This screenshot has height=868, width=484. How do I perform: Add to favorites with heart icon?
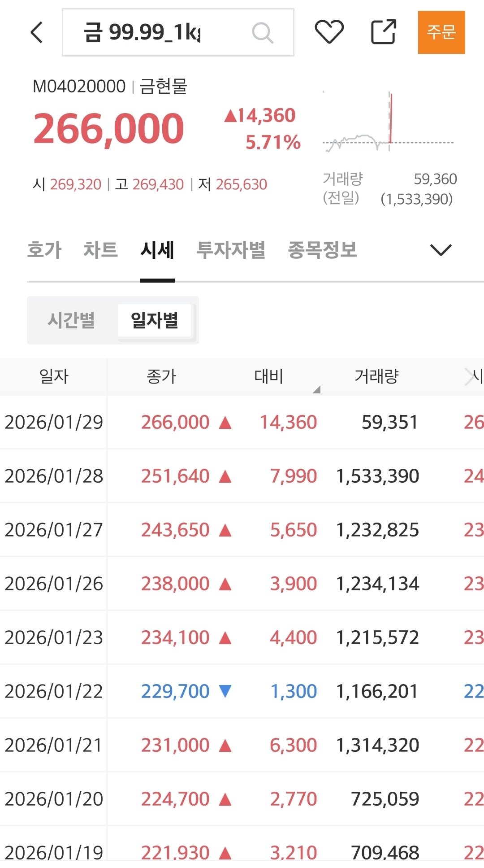[x=329, y=32]
